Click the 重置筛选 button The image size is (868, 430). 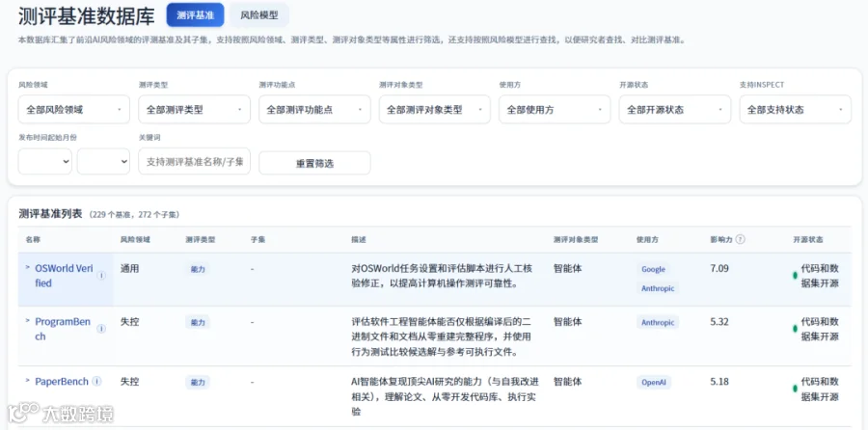point(314,163)
